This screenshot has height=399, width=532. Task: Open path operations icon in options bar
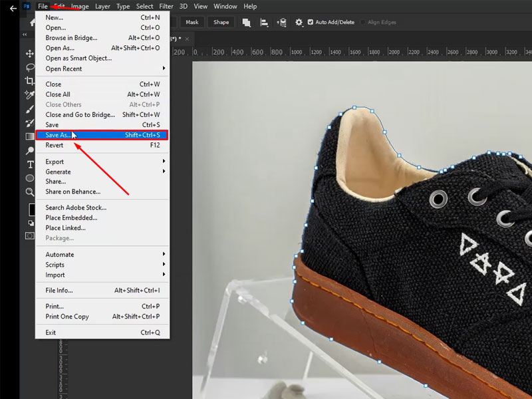tap(247, 22)
